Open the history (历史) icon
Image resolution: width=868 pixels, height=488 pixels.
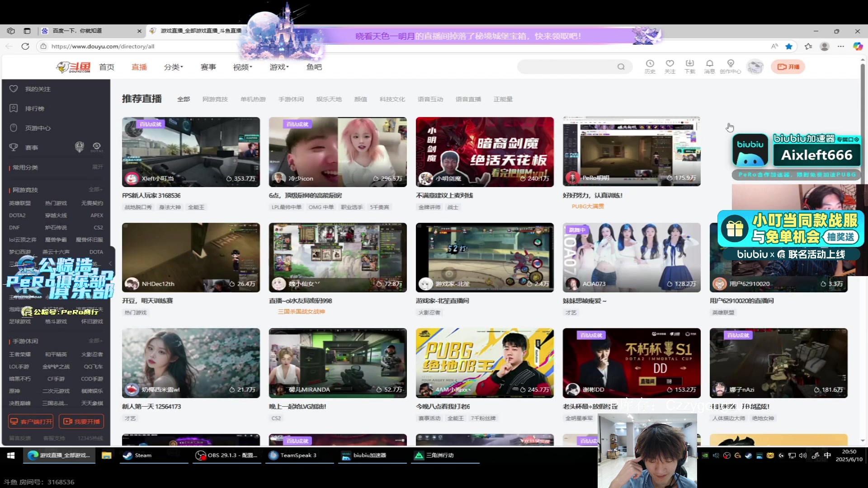(650, 66)
